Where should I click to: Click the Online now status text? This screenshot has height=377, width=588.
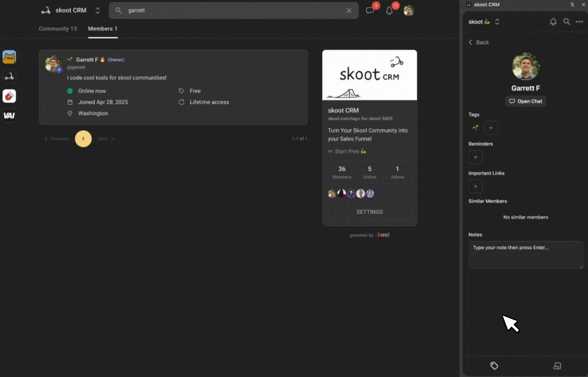pos(92,91)
